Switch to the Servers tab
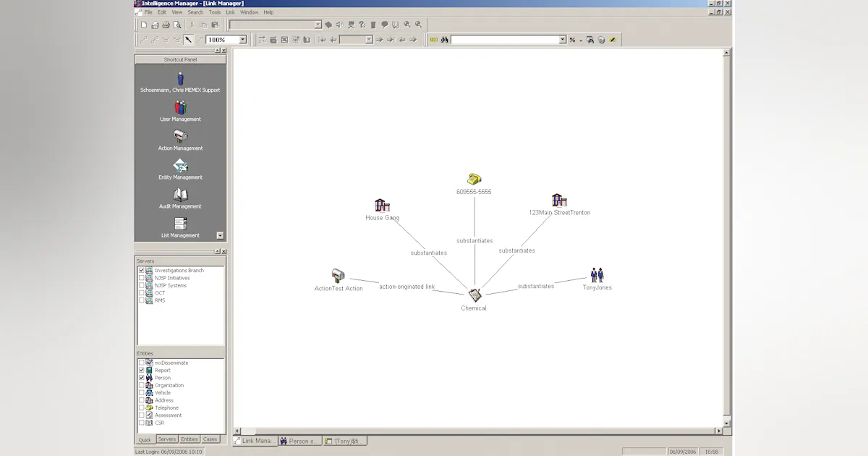This screenshot has height=456, width=868. pyautogui.click(x=167, y=439)
